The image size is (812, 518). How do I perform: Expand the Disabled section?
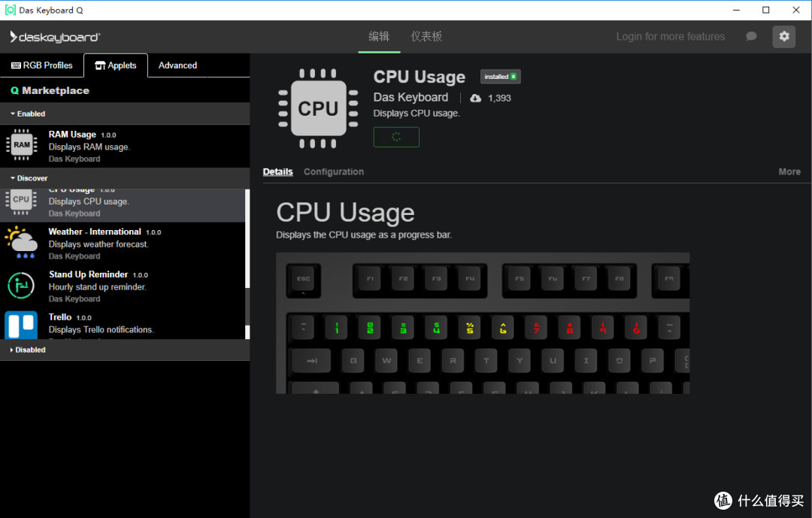click(125, 350)
